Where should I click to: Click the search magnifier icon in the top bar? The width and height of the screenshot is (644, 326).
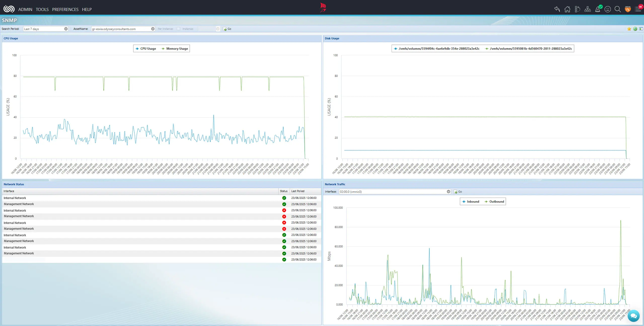click(618, 9)
